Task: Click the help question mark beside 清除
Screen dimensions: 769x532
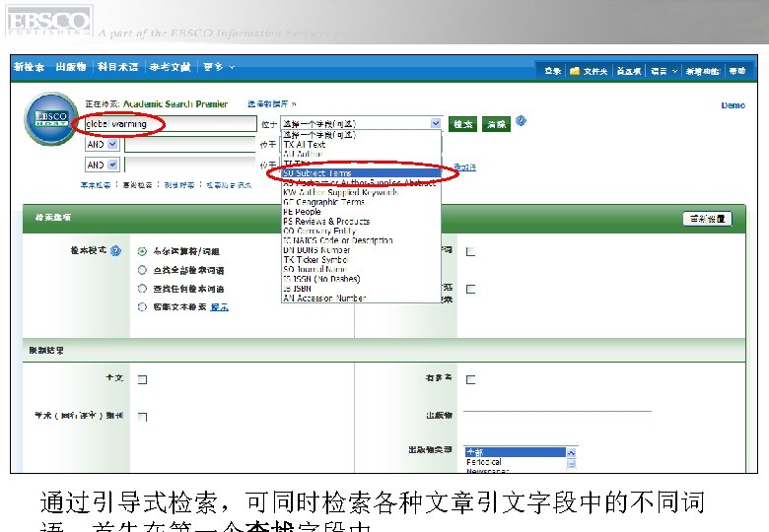Action: pyautogui.click(x=521, y=120)
